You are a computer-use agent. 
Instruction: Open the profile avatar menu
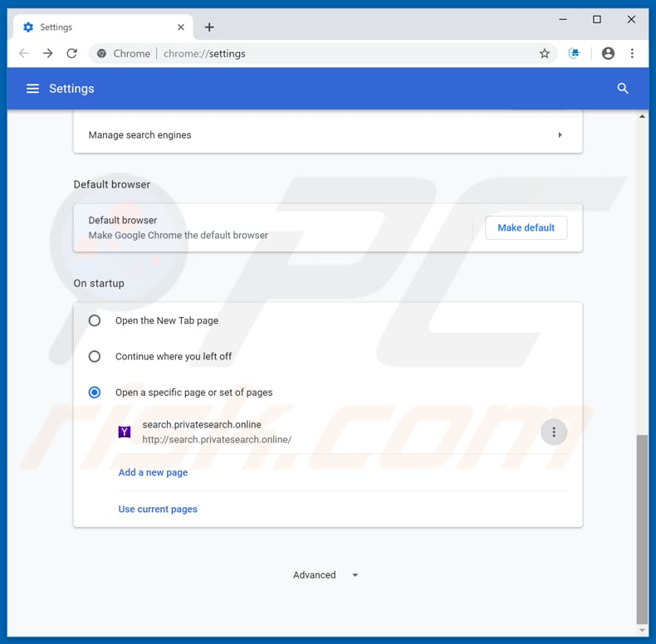[x=608, y=53]
